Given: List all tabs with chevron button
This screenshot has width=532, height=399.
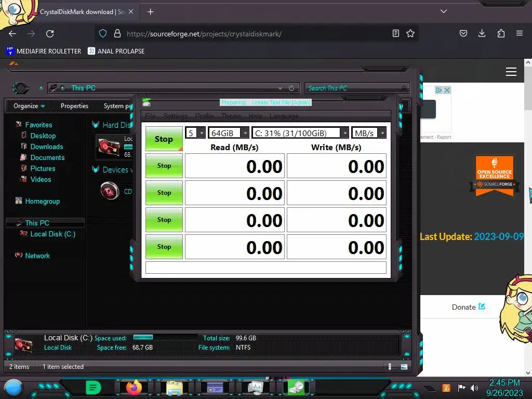Looking at the screenshot, I should [444, 11].
